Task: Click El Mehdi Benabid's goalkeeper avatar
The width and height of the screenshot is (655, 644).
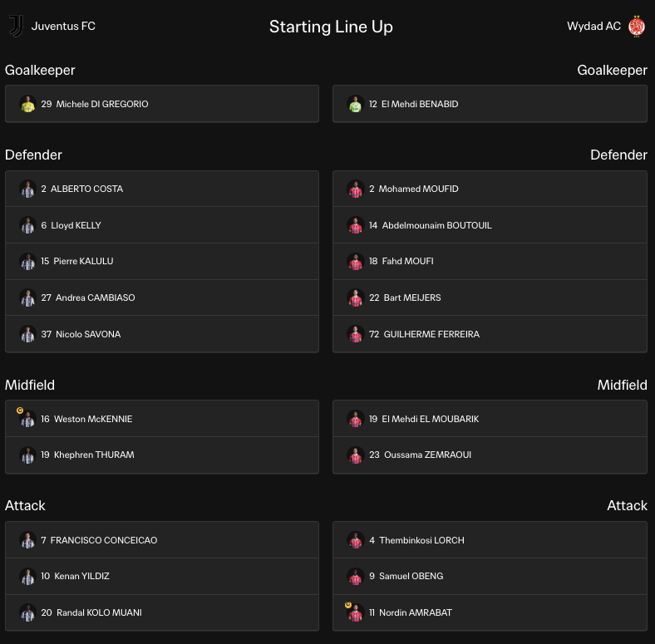Action: (356, 104)
